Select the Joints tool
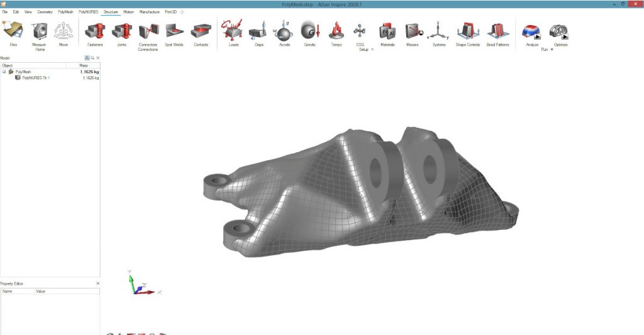Image resolution: width=644 pixels, height=335 pixels. pyautogui.click(x=121, y=31)
